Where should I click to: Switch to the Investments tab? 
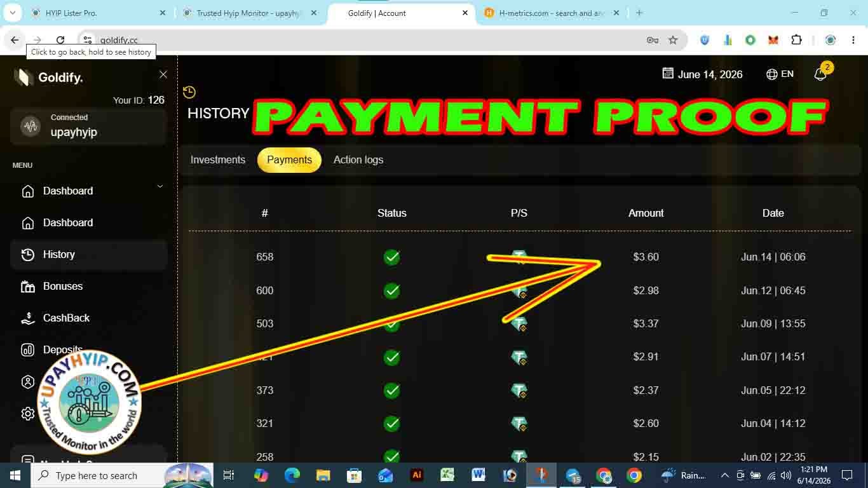218,159
